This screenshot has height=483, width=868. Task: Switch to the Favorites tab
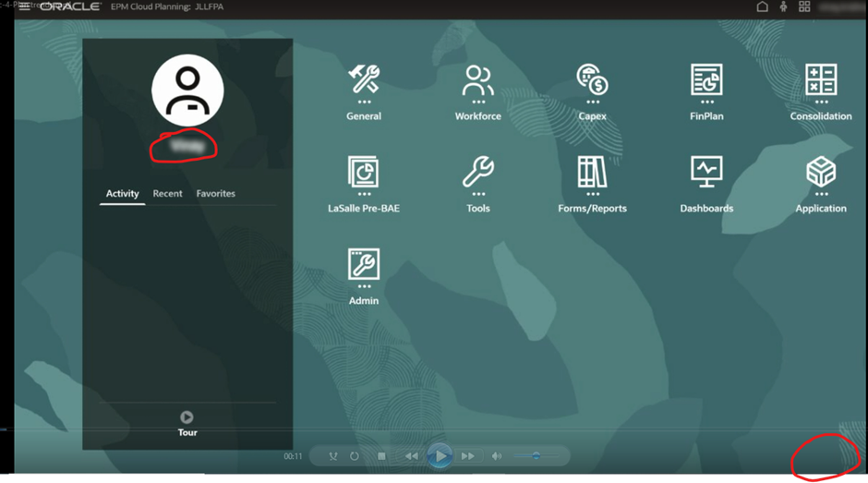click(x=216, y=194)
